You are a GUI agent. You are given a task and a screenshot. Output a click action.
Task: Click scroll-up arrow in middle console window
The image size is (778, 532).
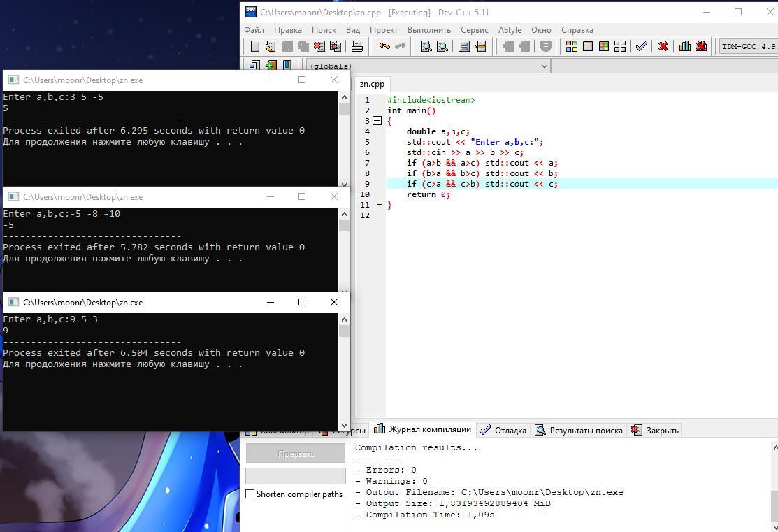click(x=344, y=214)
